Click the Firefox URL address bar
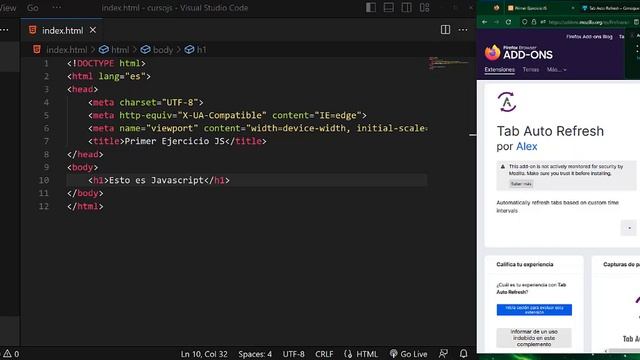 click(589, 22)
